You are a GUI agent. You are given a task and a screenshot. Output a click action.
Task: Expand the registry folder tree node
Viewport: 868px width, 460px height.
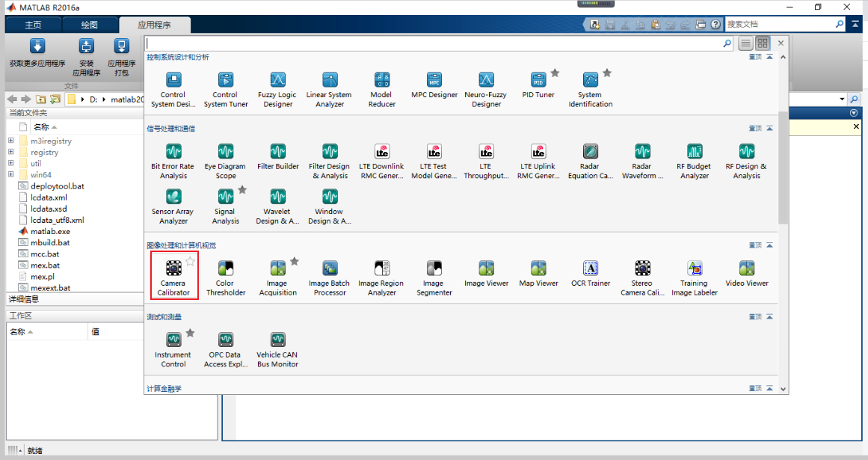10,152
